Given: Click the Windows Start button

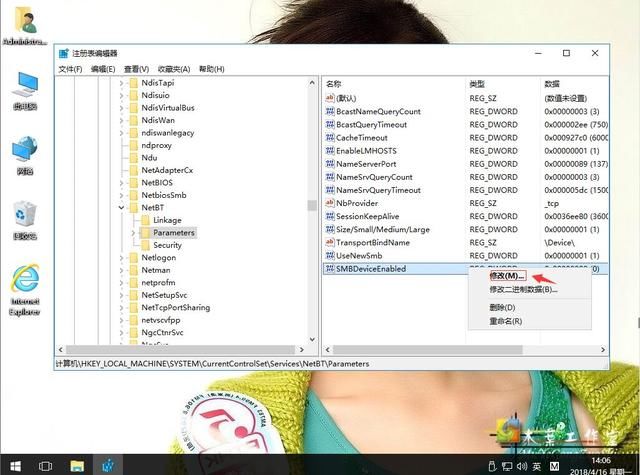Looking at the screenshot, I should pyautogui.click(x=16, y=465).
